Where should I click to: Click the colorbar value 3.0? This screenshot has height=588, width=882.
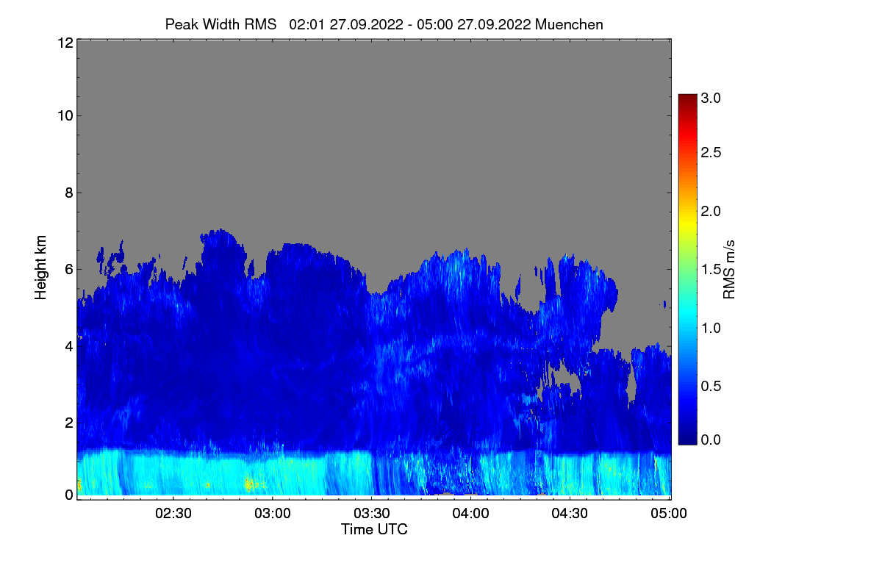pyautogui.click(x=711, y=98)
